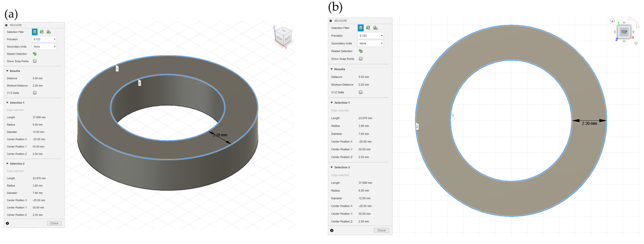Select face/edge/vertex selection filter in panel (a)
The width and height of the screenshot is (644, 244).
tap(34, 32)
